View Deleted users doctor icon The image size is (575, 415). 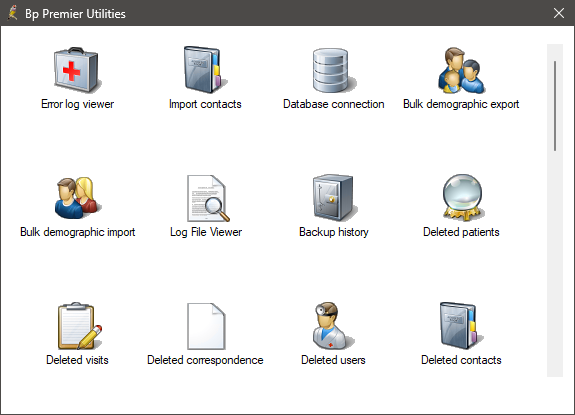pos(333,326)
